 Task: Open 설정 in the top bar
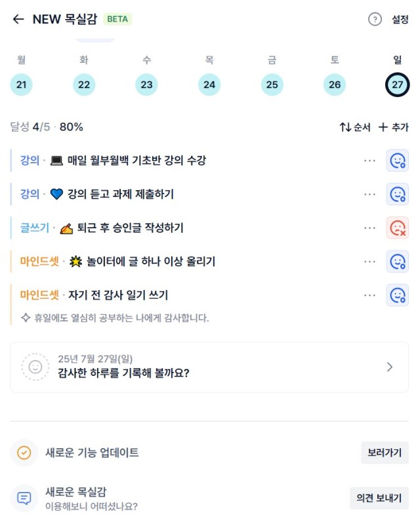pyautogui.click(x=400, y=20)
